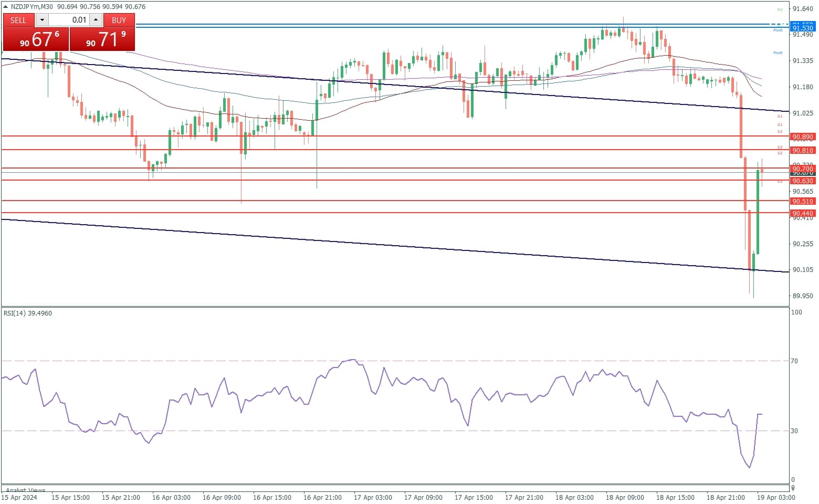Increase lot volume with the up arrow
Image resolution: width=819 pixels, height=504 pixels.
point(96,20)
